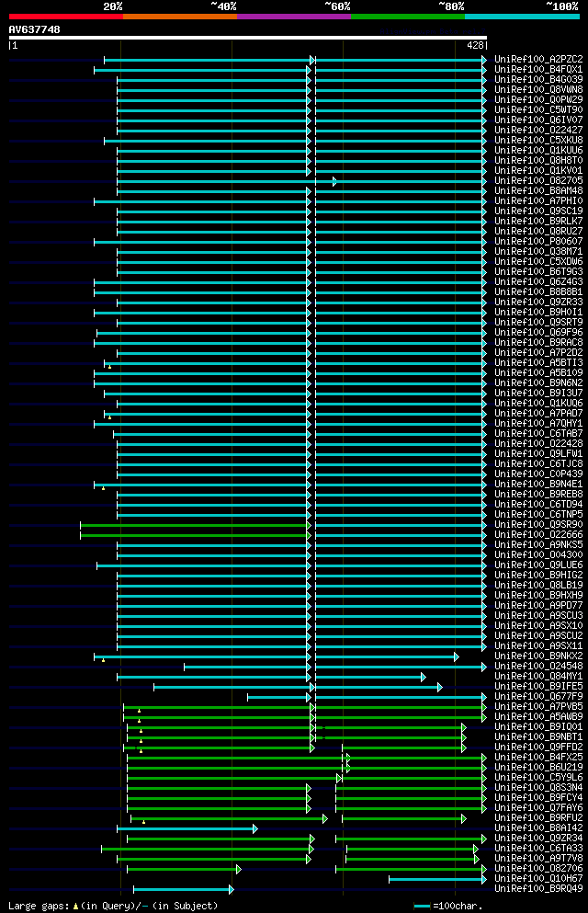Select hit label UniRef100_Q69F96
The image size is (588, 913).
coord(538,333)
